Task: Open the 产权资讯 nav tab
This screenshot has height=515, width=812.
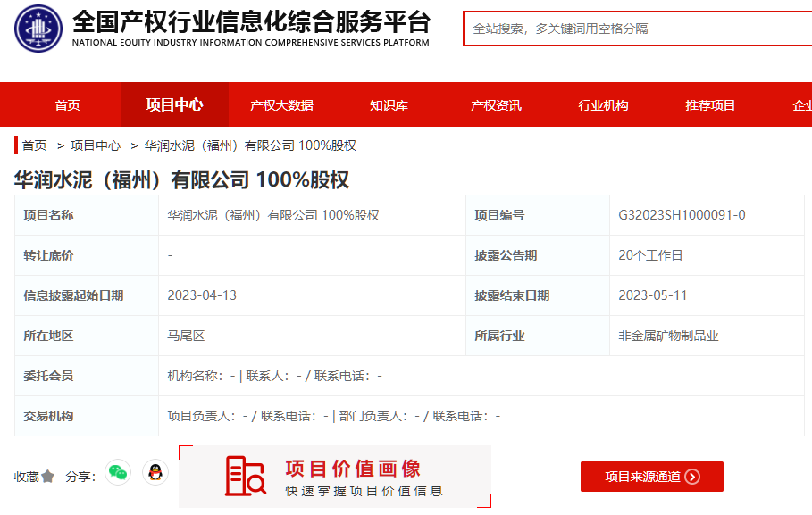Action: click(496, 105)
